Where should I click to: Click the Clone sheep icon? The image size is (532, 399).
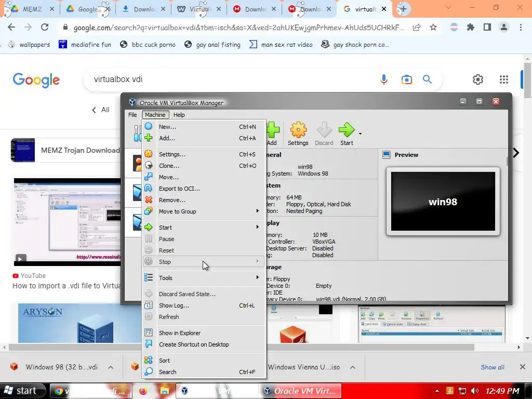coord(148,165)
